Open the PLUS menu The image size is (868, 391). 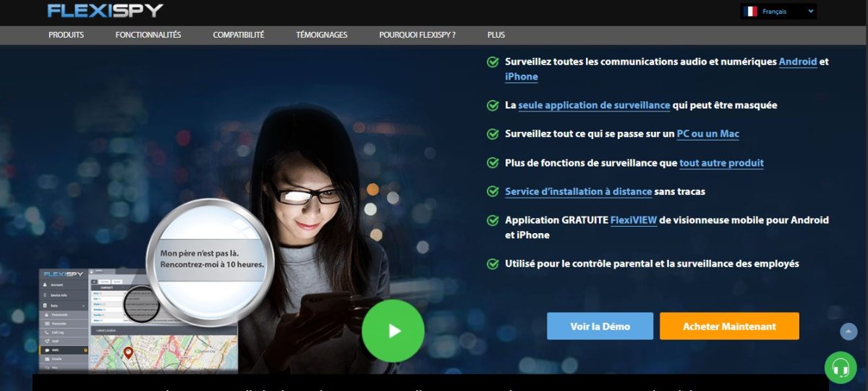496,35
